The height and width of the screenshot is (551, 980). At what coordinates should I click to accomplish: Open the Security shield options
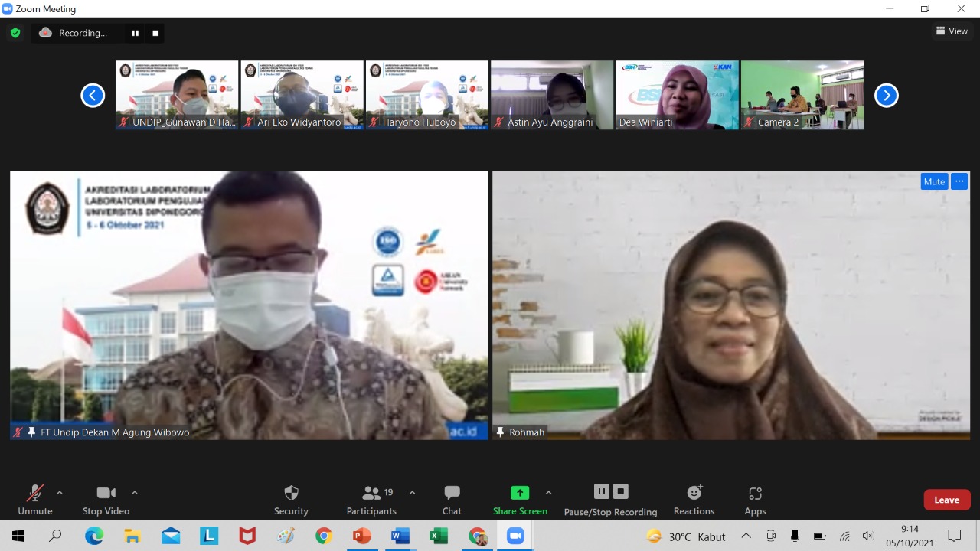(x=291, y=499)
